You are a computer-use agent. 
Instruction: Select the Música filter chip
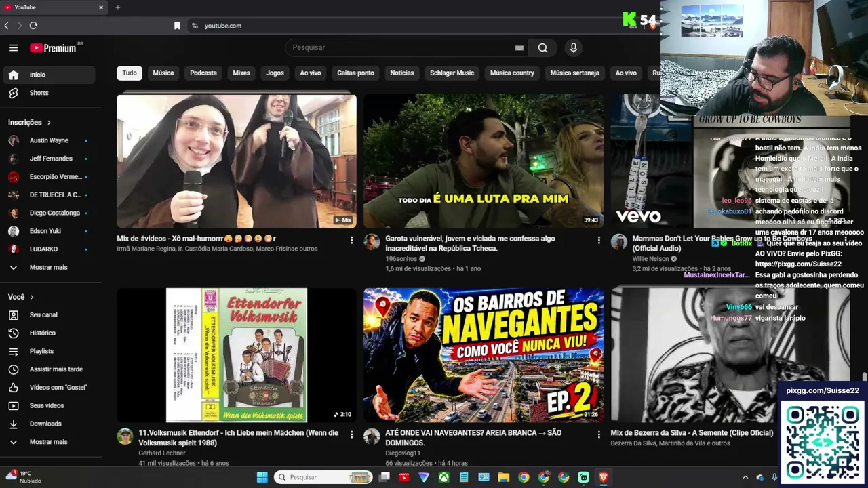[x=163, y=73]
